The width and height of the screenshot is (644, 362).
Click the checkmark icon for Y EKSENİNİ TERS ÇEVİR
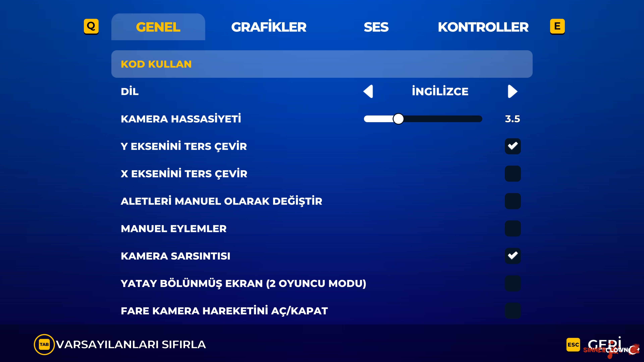513,146
